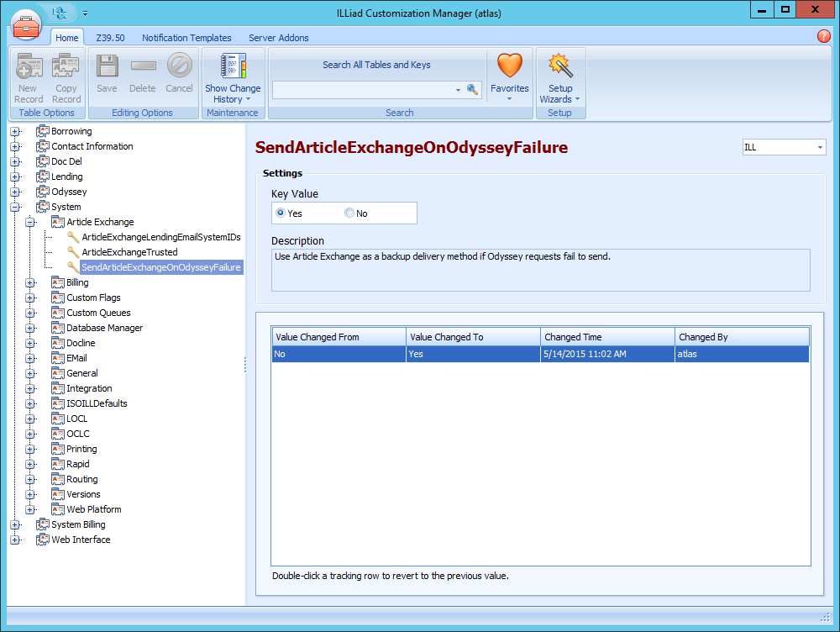Screen dimensions: 840x632
Task: Open the Notification Templates tab
Action: (186, 37)
